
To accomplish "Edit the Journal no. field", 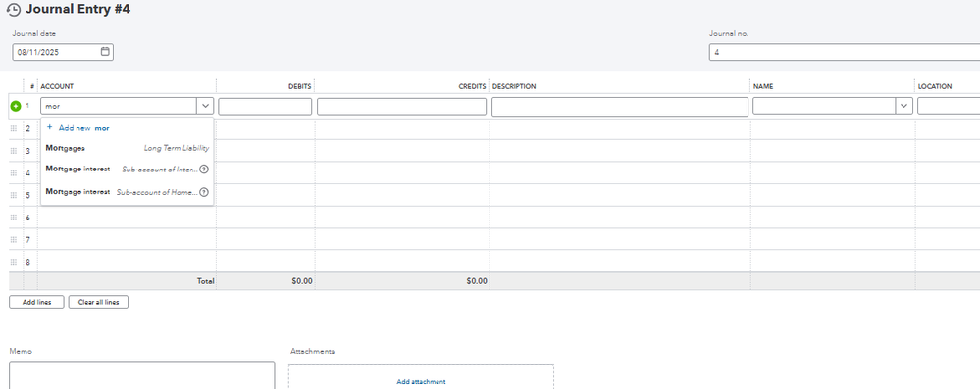I will [845, 53].
